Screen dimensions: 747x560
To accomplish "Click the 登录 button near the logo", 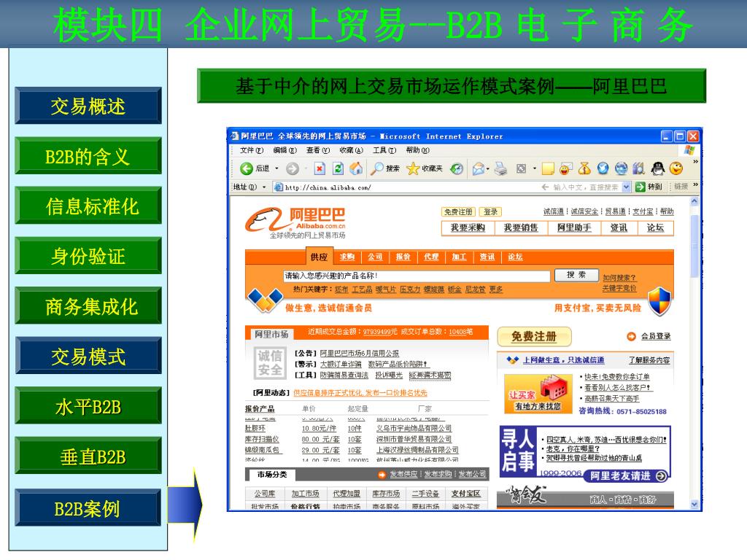I will tap(490, 212).
